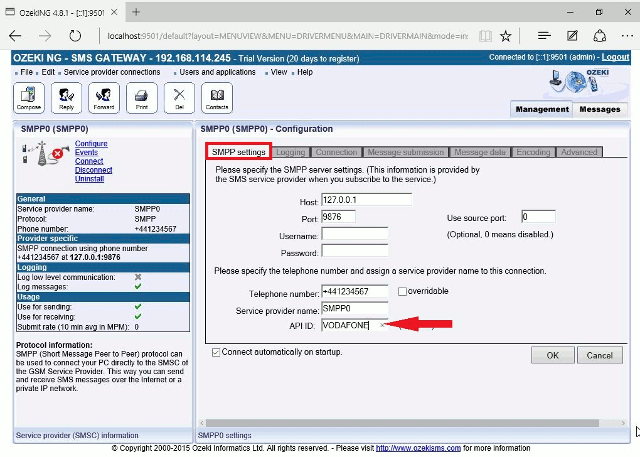The image size is (640, 457).
Task: Expand the File menu
Action: tap(26, 72)
